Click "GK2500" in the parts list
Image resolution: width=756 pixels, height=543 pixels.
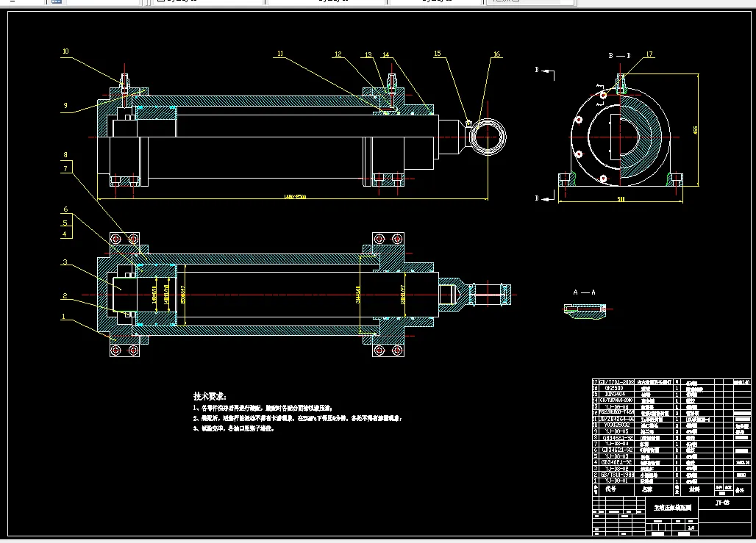click(614, 388)
